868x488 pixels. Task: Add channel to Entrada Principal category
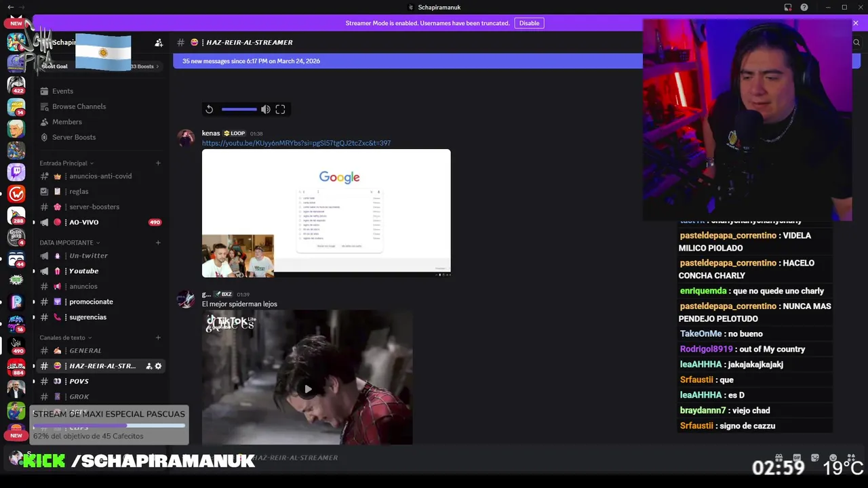(158, 163)
